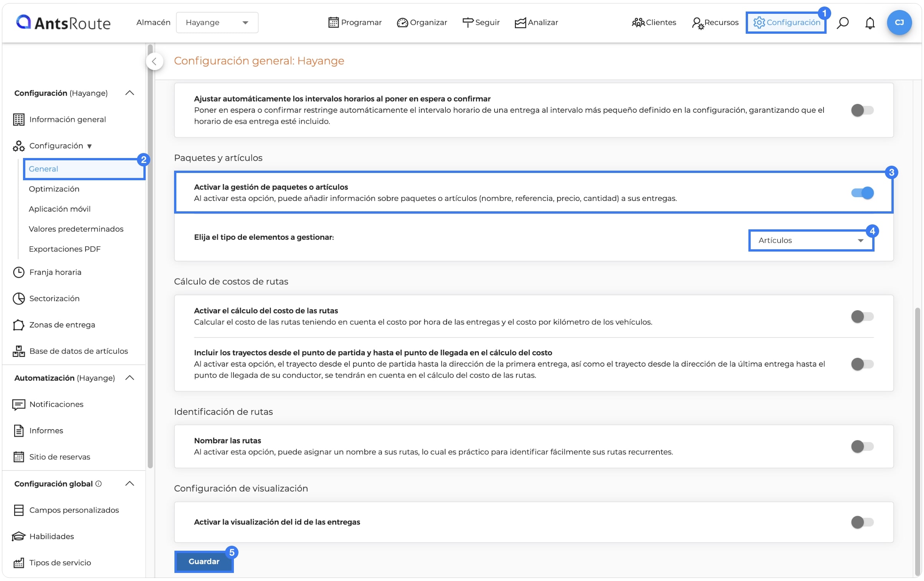Viewport: 924px width, 581px height.
Task: Enable delivery id visualization toggle
Action: (862, 522)
